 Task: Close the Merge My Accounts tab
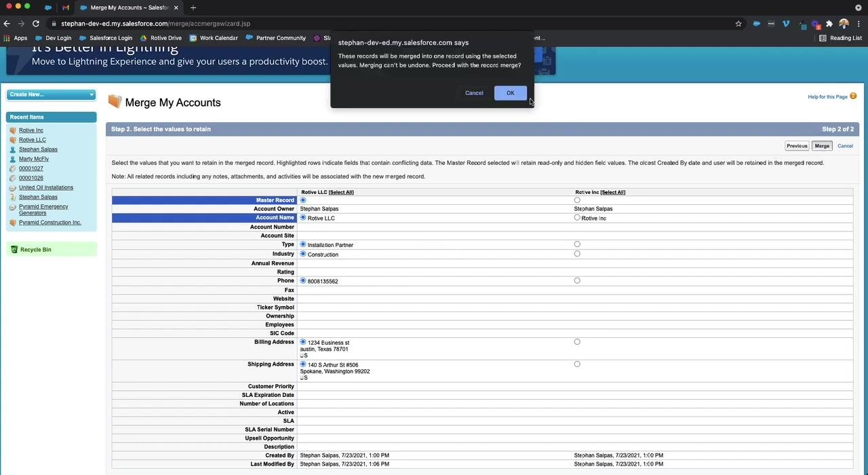176,7
